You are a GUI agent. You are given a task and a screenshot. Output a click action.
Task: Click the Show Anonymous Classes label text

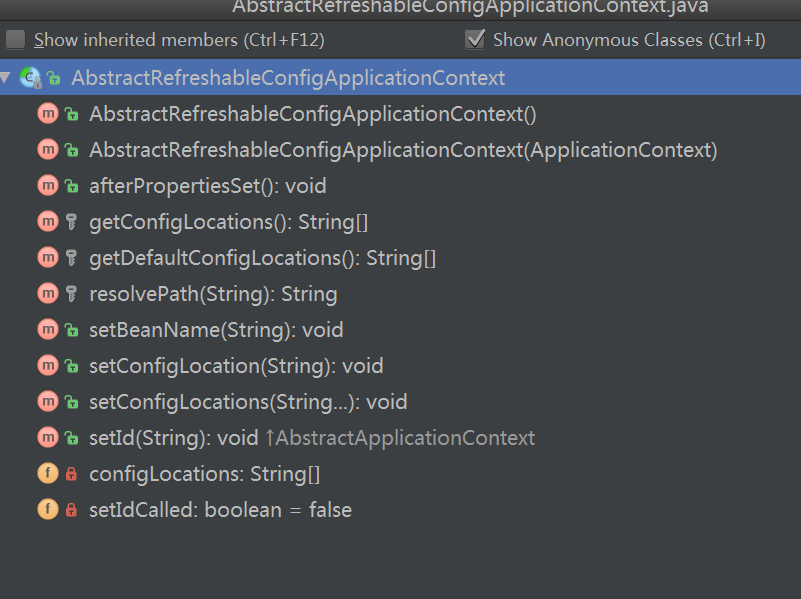[x=629, y=40]
